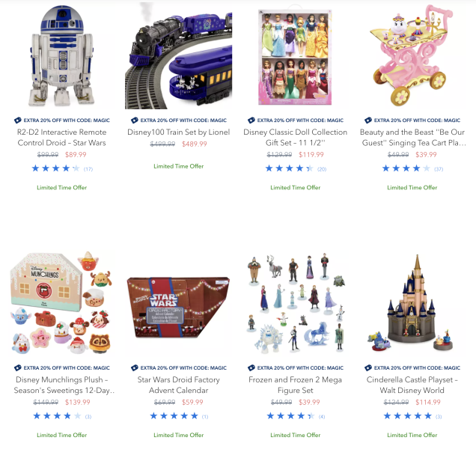
Task: Open Star Wars Droid Factory Advent Calendar link
Action: pos(178,385)
